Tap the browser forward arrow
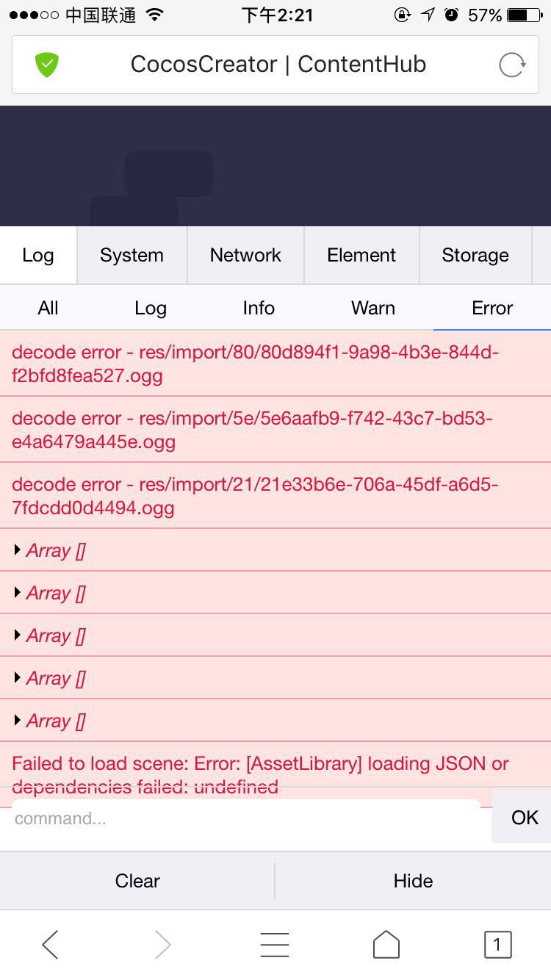Image resolution: width=551 pixels, height=980 pixels. pyautogui.click(x=162, y=945)
